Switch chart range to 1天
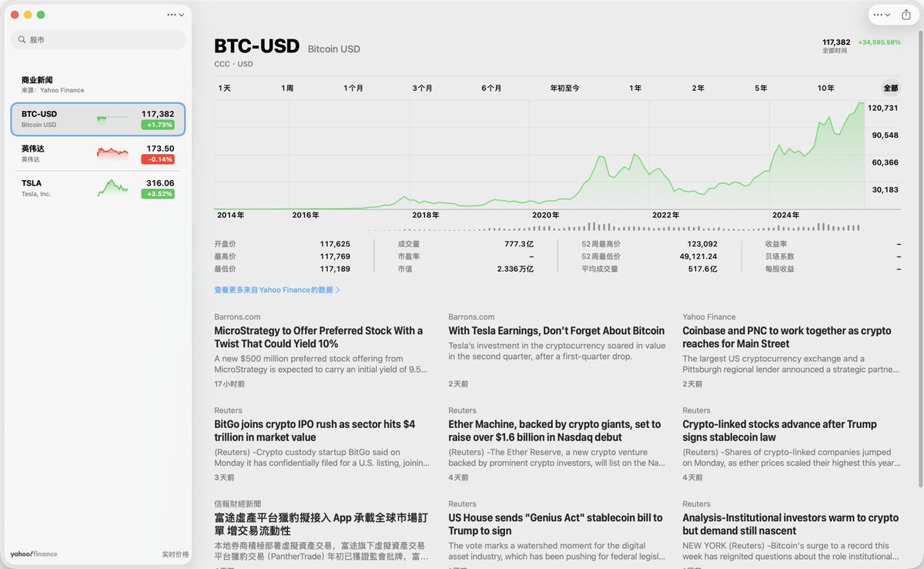The height and width of the screenshot is (569, 924). pyautogui.click(x=224, y=89)
